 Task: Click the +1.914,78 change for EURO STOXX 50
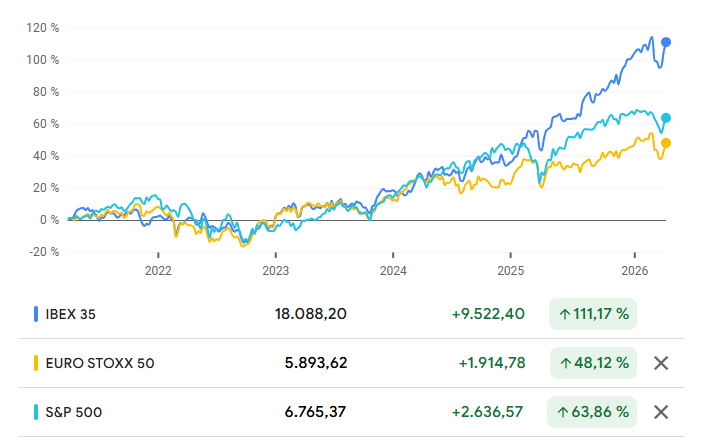pyautogui.click(x=491, y=363)
